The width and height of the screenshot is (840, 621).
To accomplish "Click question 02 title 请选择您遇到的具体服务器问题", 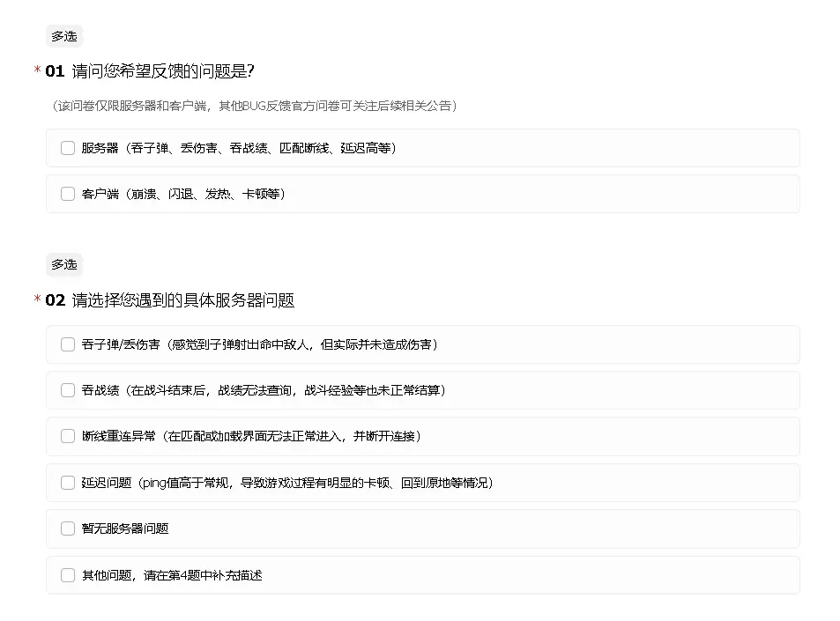I will [x=183, y=300].
